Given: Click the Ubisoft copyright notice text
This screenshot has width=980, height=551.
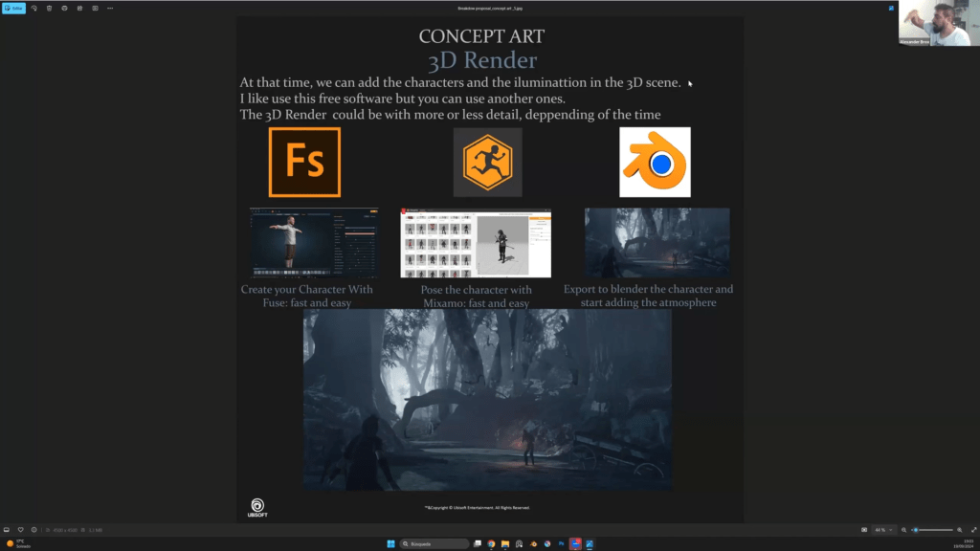Looking at the screenshot, I should [x=478, y=507].
